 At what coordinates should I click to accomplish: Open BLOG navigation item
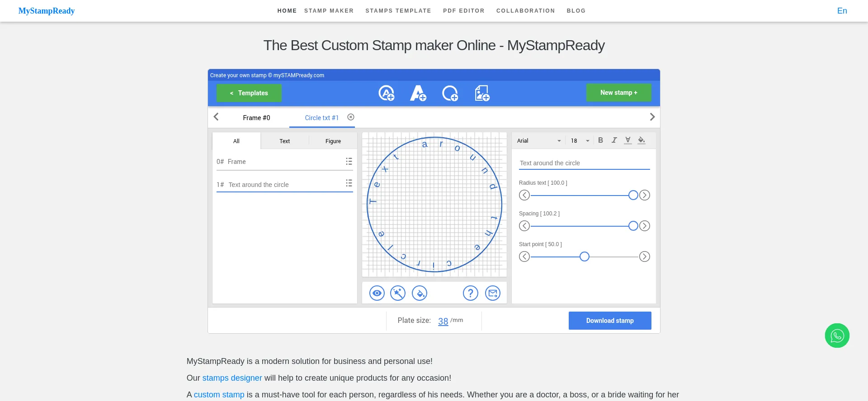click(x=576, y=11)
